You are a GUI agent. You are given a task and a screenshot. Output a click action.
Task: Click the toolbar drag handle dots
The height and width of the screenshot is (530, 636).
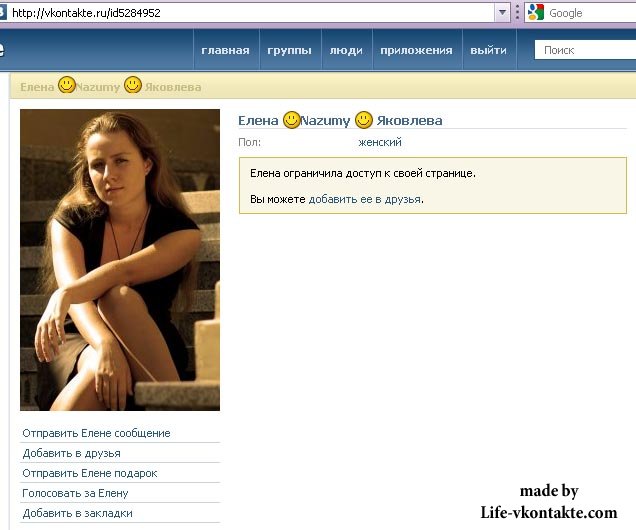click(517, 13)
